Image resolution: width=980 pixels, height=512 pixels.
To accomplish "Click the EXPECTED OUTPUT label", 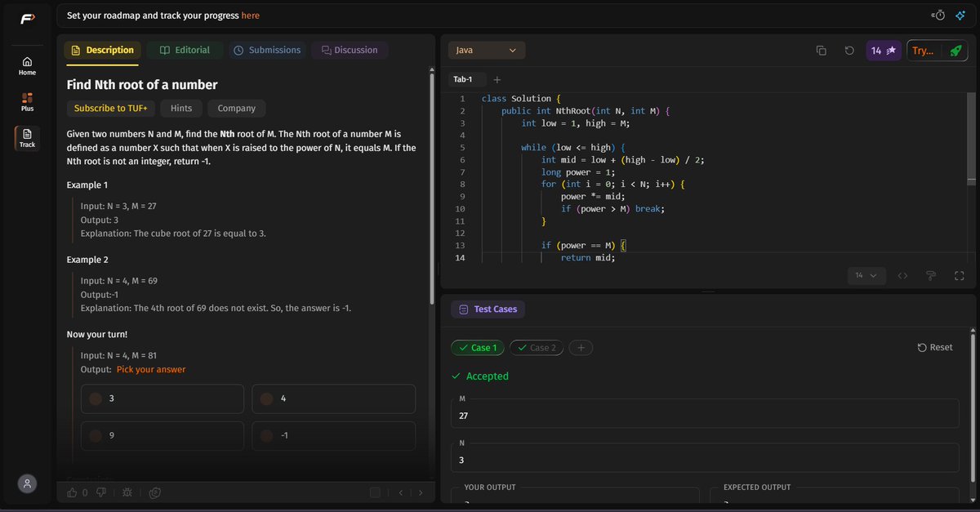I will click(757, 488).
